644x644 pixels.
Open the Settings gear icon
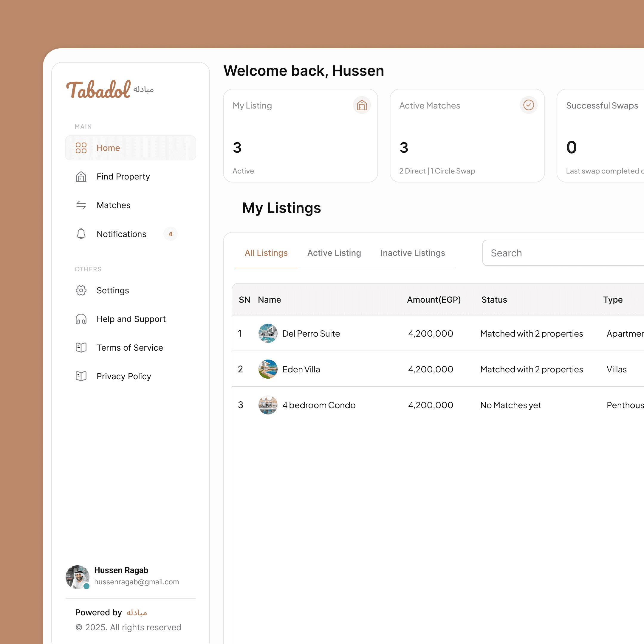(x=81, y=290)
